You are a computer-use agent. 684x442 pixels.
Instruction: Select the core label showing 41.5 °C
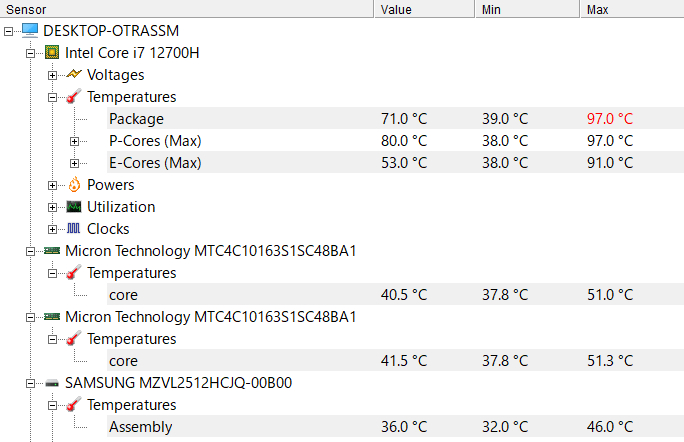(x=123, y=361)
